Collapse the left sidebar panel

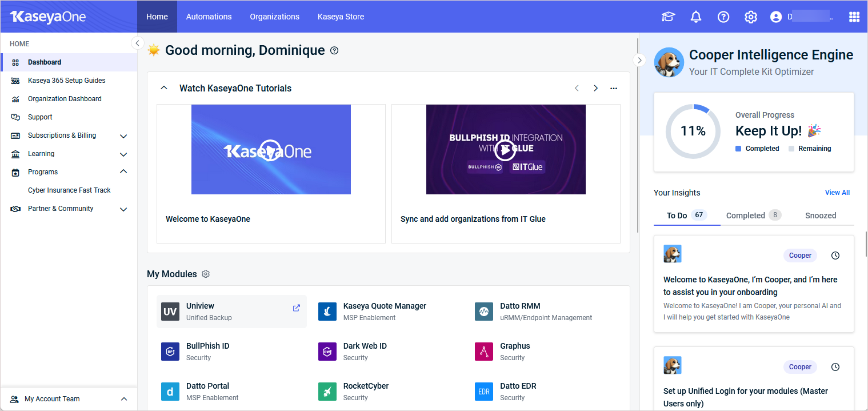[137, 43]
